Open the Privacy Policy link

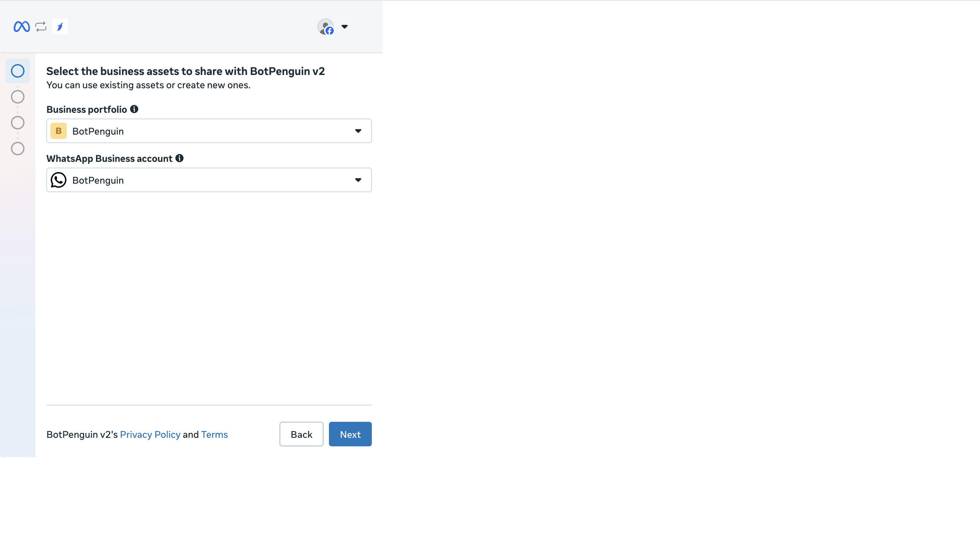[150, 434]
